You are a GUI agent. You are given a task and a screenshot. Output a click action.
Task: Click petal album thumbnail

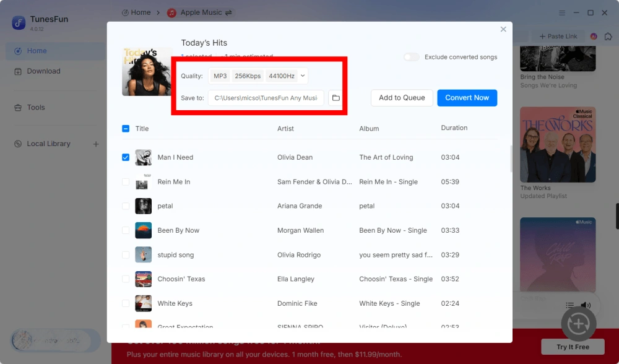144,206
